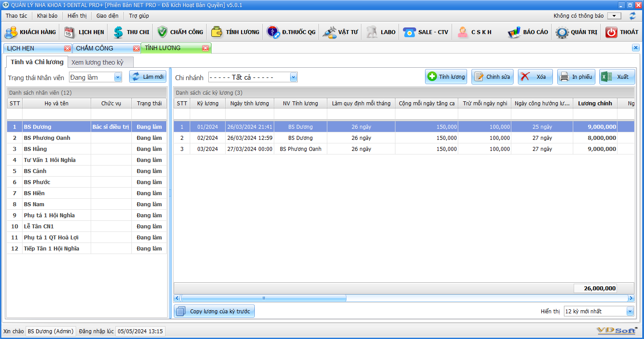Open the Hiển thị 12 kỳ mới nhất dropdown

[630, 312]
